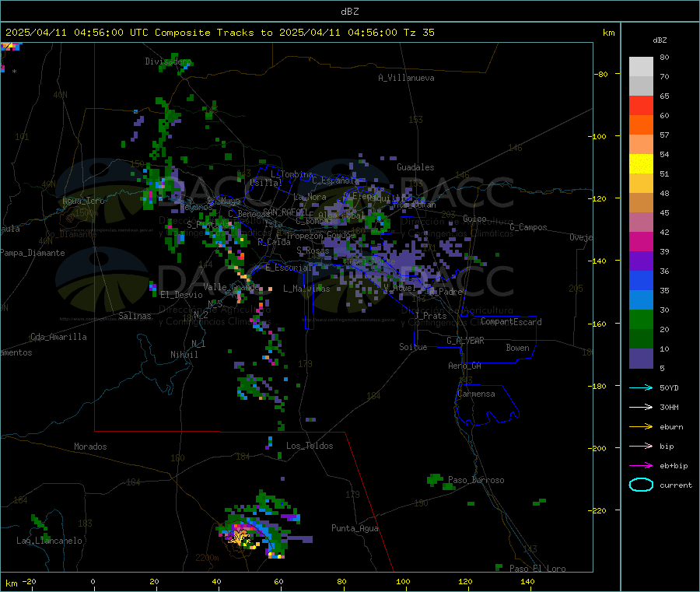
Task: Click the -80 km y-axis tick label
Action: [x=601, y=74]
